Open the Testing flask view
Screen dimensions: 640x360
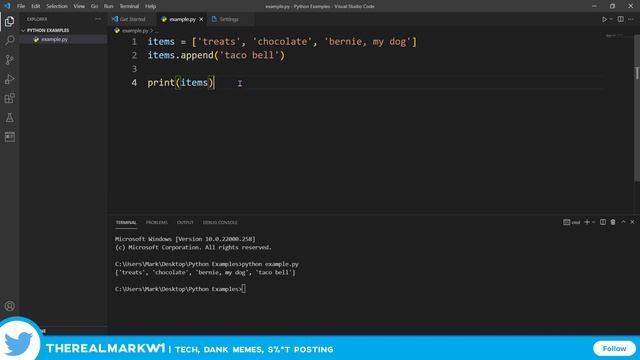click(9, 118)
